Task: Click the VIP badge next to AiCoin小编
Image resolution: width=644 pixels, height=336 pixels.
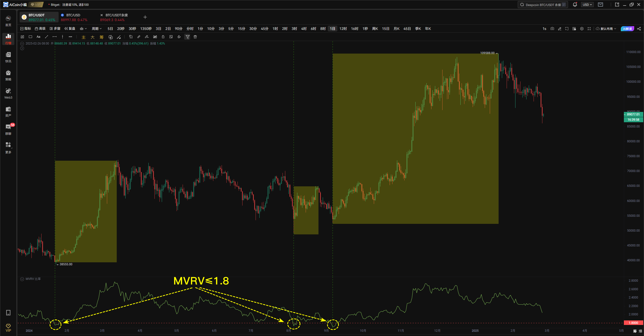Action: [36, 5]
